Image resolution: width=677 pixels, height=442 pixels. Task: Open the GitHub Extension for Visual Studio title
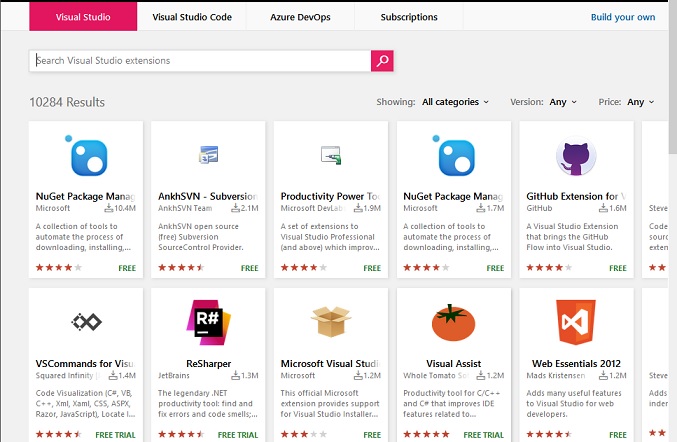pos(576,196)
